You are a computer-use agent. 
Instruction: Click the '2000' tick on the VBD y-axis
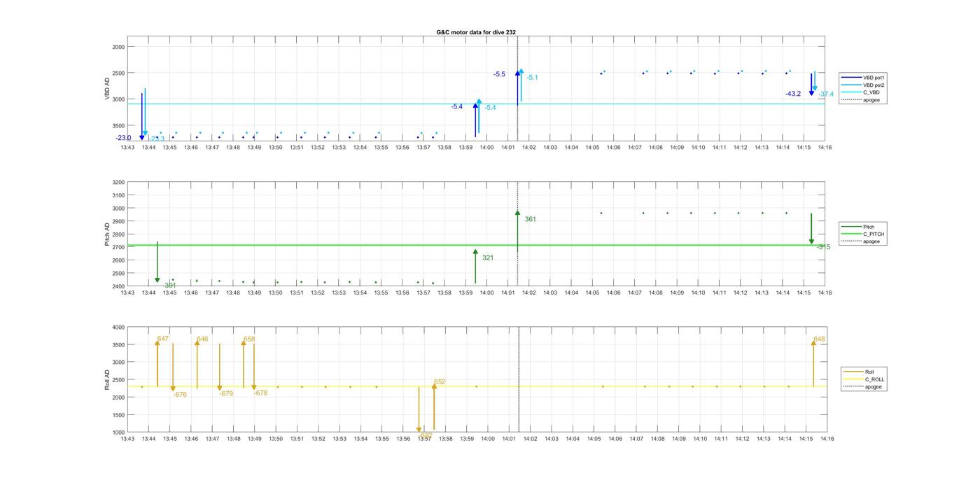(118, 47)
